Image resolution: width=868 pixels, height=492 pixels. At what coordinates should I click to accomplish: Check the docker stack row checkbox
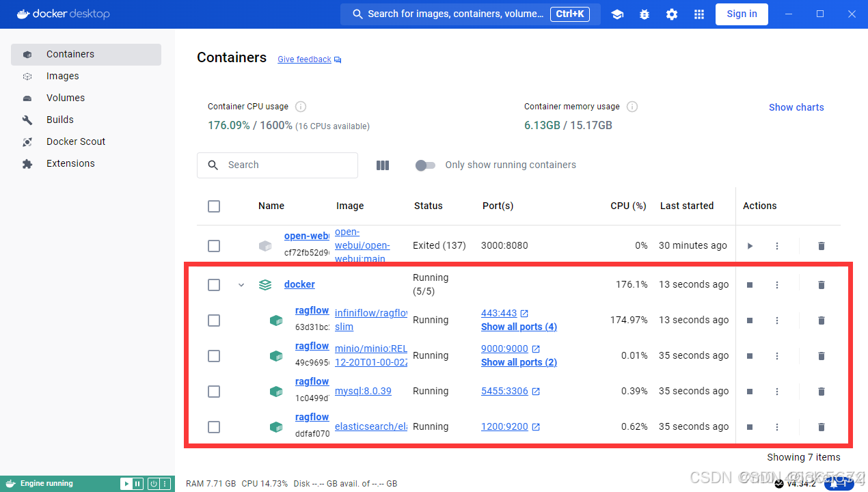point(214,285)
